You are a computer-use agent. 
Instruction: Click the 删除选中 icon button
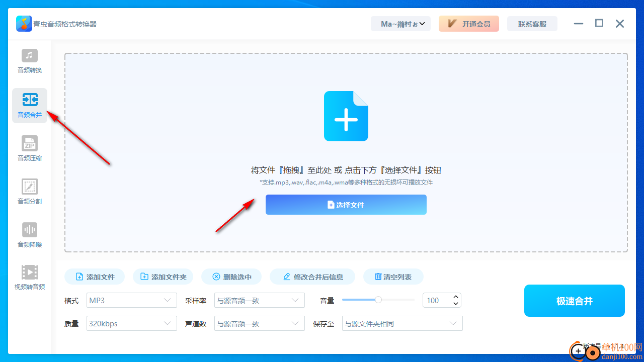[231, 276]
